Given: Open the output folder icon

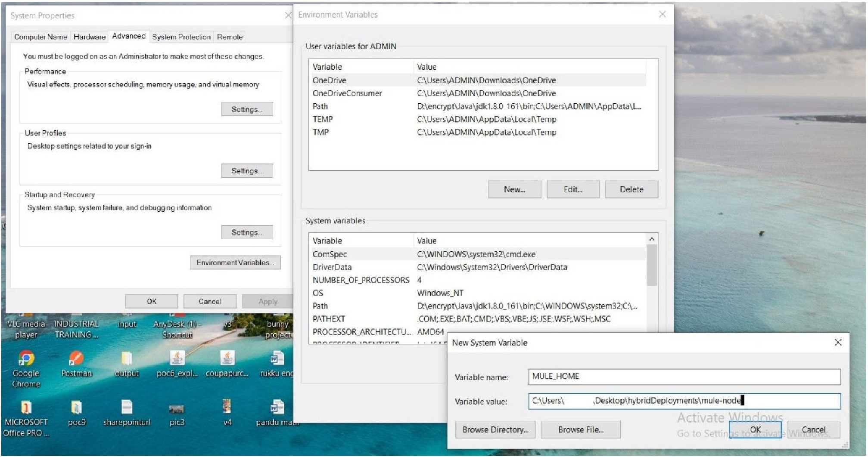Looking at the screenshot, I should point(127,359).
